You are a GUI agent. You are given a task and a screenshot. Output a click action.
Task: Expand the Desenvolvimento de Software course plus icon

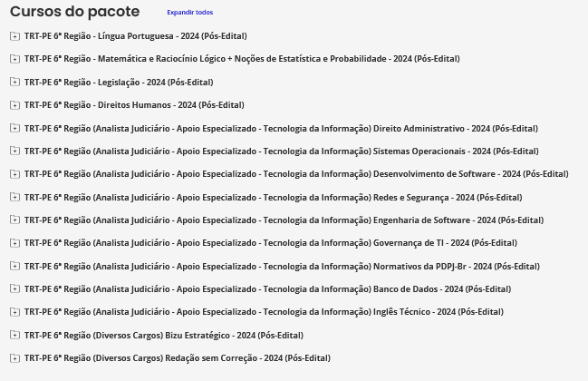point(14,174)
